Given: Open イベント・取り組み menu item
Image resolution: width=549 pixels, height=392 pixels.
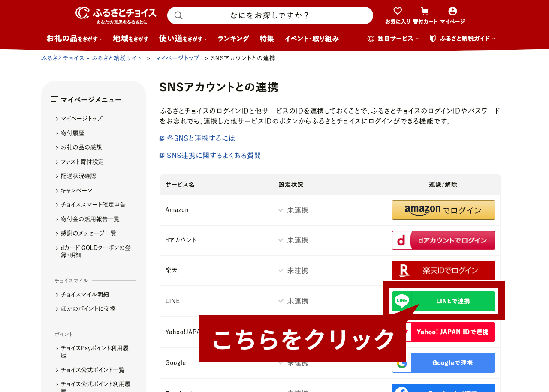Looking at the screenshot, I should (x=311, y=39).
